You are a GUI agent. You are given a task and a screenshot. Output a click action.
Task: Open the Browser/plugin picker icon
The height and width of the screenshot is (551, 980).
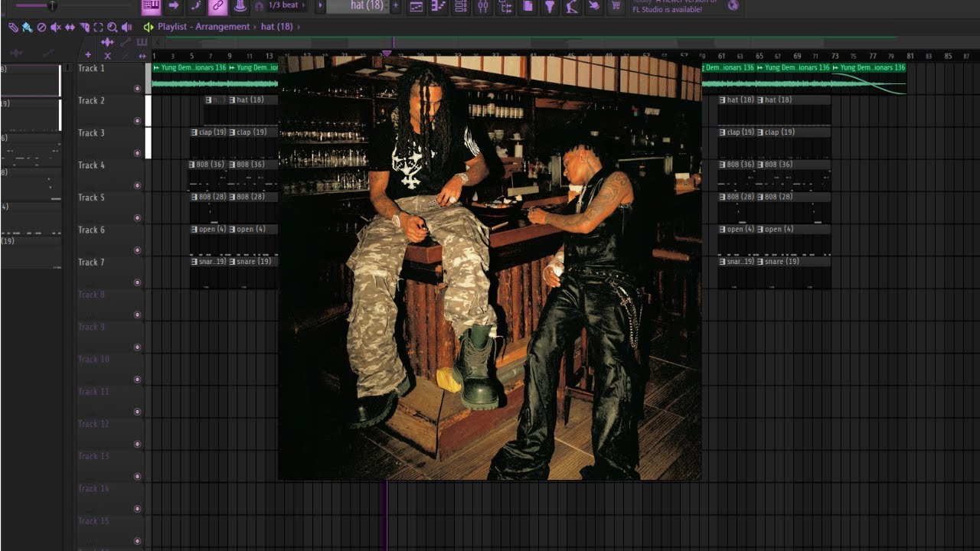(x=505, y=6)
